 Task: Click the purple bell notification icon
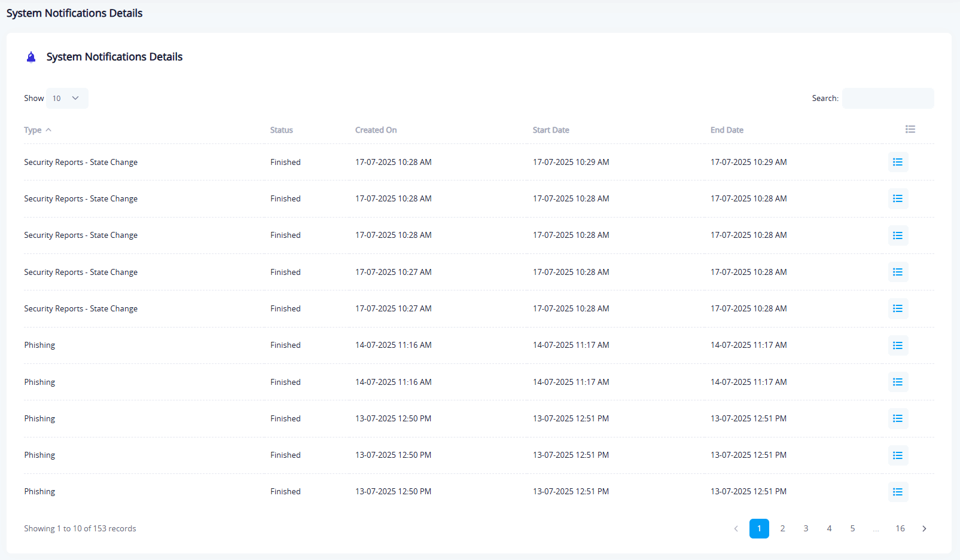point(31,57)
